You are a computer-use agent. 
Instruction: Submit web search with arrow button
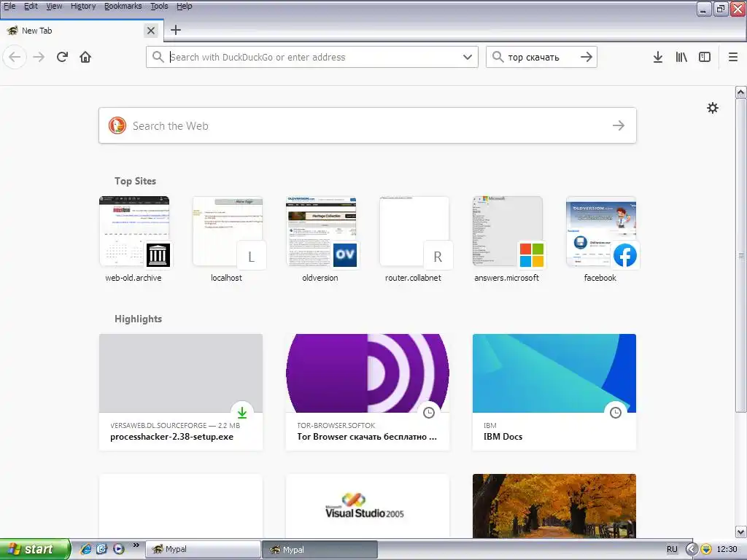[x=619, y=125]
